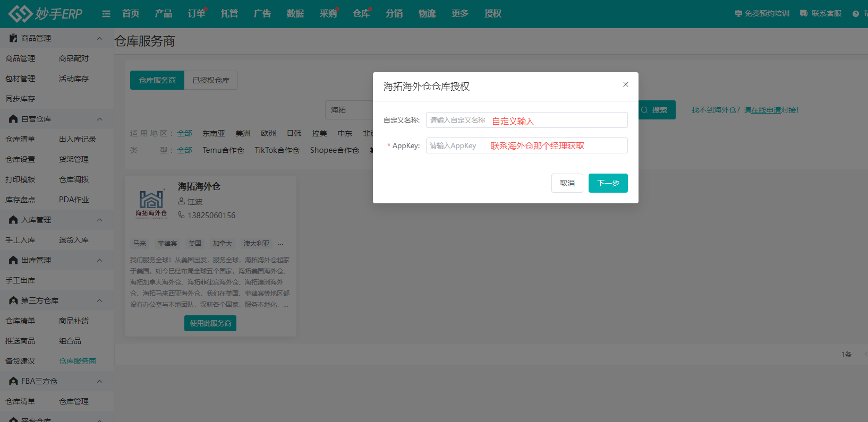Screen dimensions: 868x422
Task: Click the 第三方仓库 section icon
Action: pyautogui.click(x=13, y=300)
